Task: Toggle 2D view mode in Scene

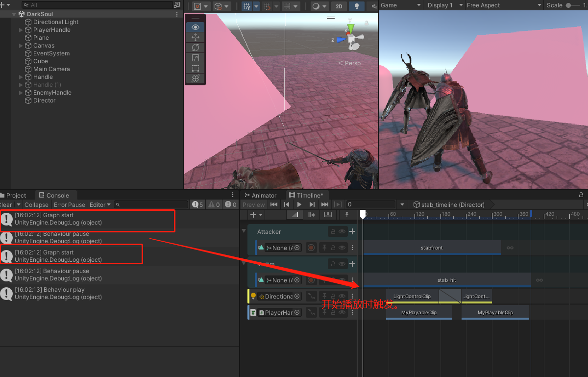Action: pos(339,6)
